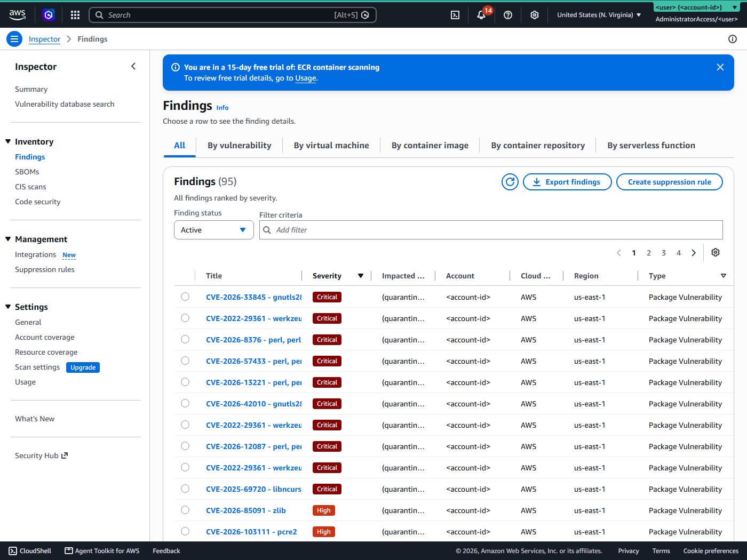Collapse the Settings section

pyautogui.click(x=8, y=307)
